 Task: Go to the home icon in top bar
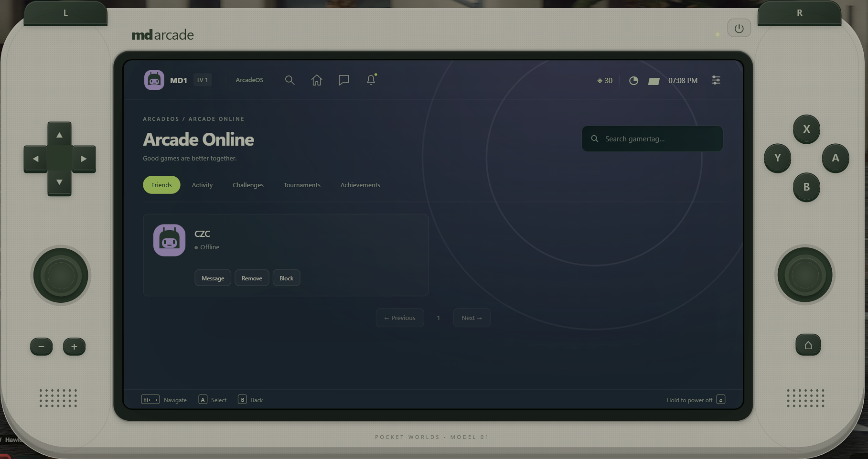tap(317, 80)
